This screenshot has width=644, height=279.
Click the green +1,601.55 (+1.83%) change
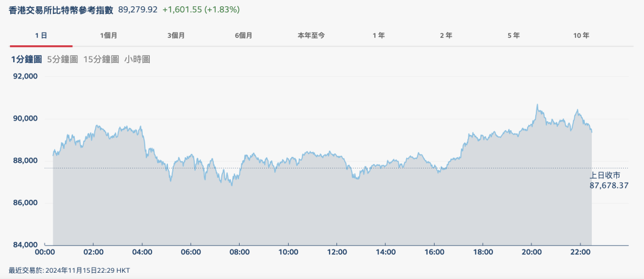[x=201, y=10]
